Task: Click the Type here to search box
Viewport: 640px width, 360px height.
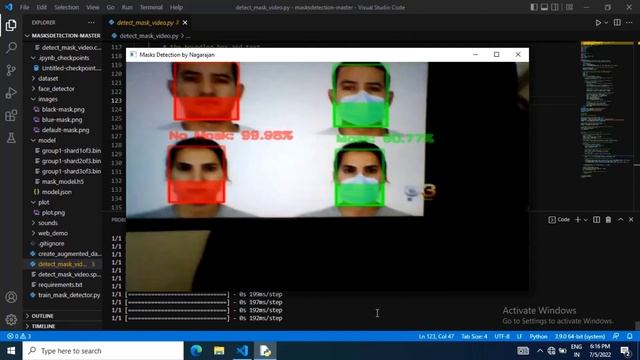Action: click(x=103, y=351)
